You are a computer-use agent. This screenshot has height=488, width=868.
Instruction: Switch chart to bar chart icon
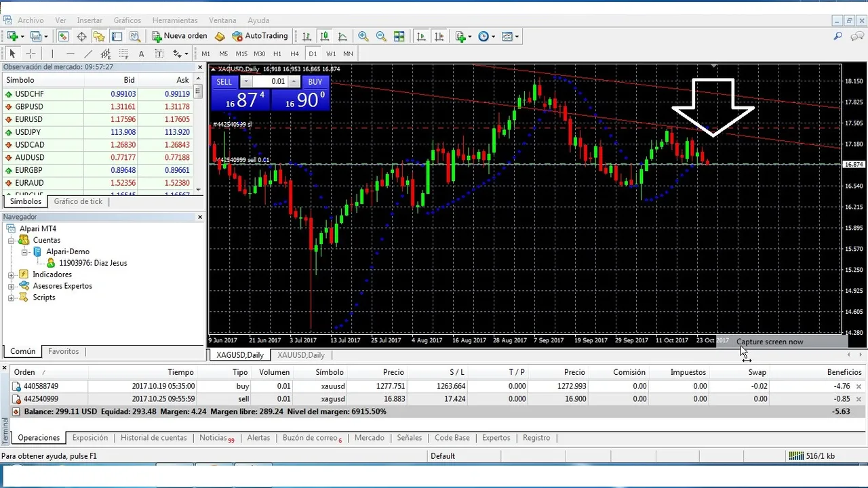point(307,36)
